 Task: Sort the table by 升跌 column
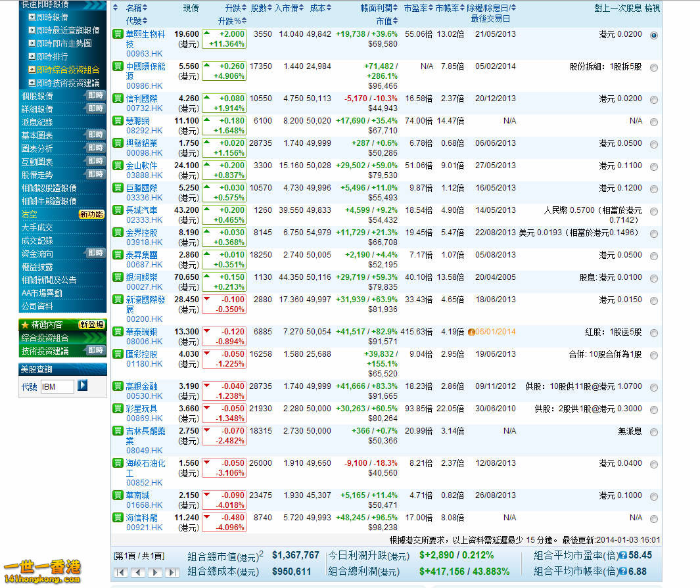tap(236, 8)
